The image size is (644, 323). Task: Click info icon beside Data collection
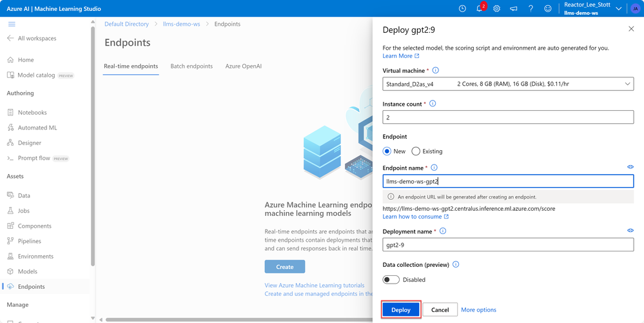pyautogui.click(x=456, y=264)
